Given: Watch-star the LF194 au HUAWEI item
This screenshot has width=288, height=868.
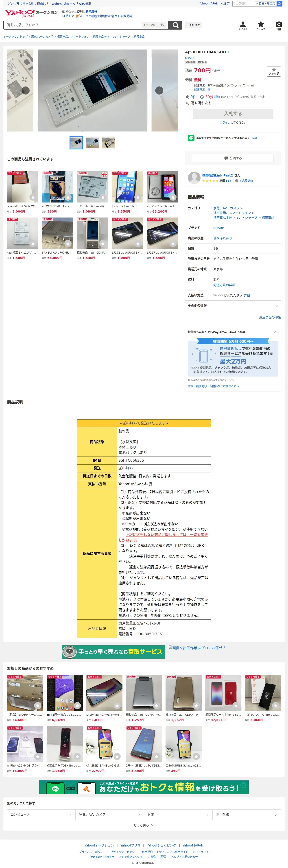Looking at the screenshot, I should tap(117, 706).
